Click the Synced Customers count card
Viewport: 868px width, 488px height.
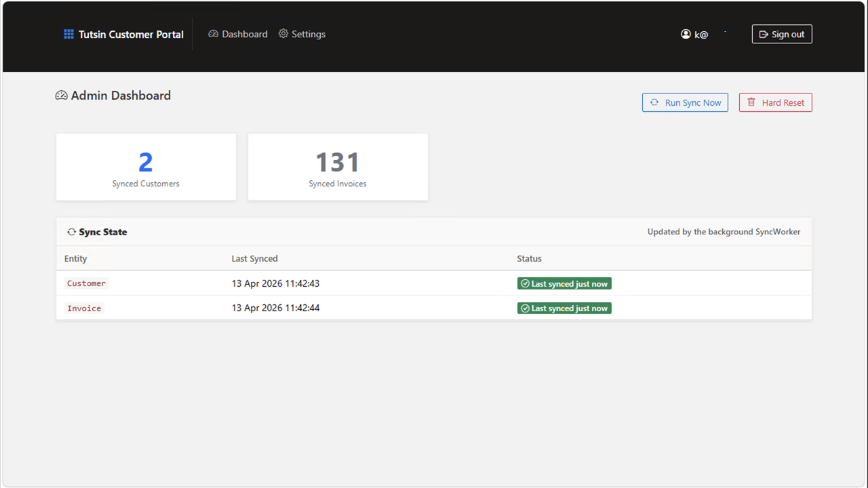tap(146, 167)
